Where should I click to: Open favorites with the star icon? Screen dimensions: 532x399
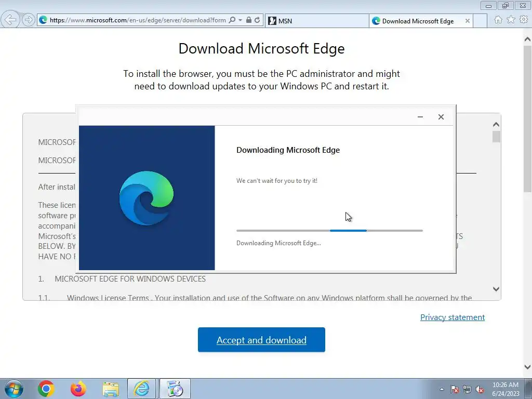(x=511, y=20)
